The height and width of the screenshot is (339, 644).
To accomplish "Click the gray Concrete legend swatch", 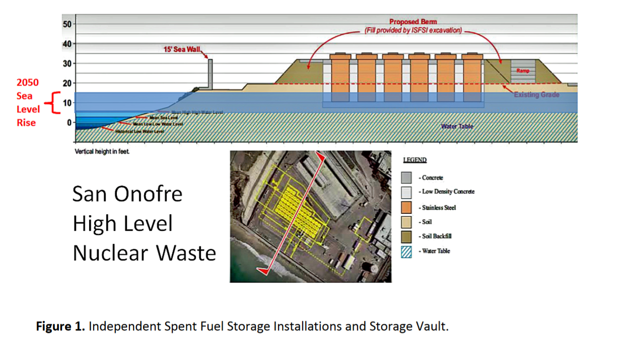I will (406, 178).
